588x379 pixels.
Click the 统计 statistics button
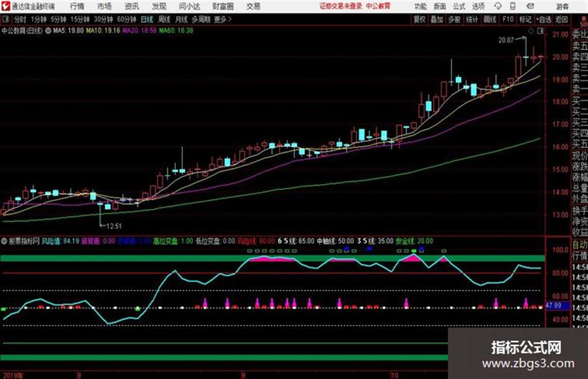472,19
